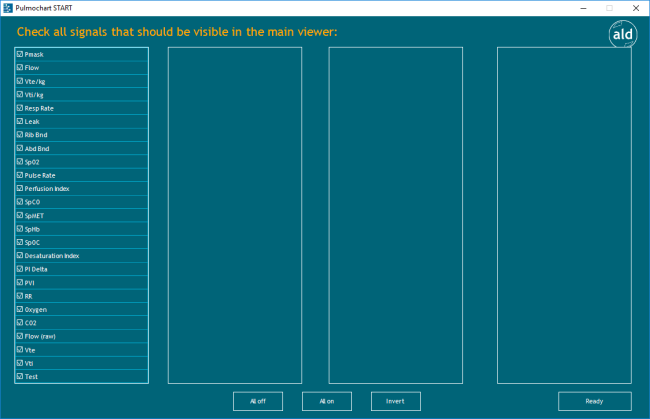Disable the Leak signal

point(20,121)
